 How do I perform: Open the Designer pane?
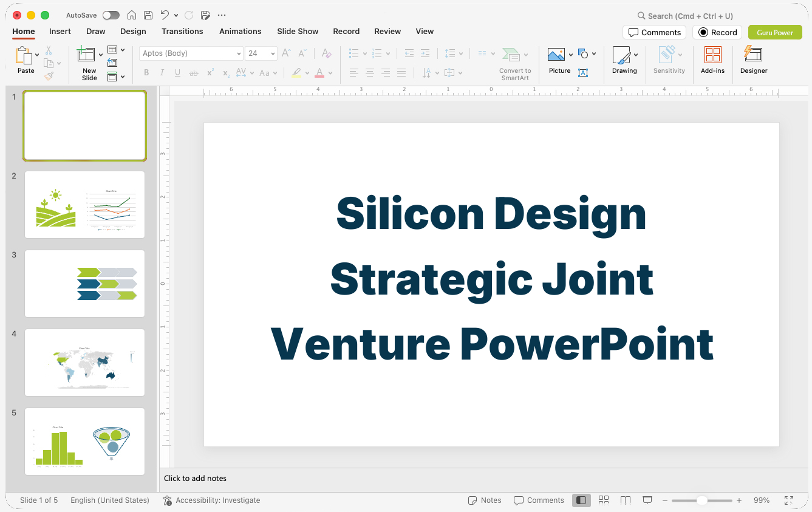pyautogui.click(x=754, y=60)
